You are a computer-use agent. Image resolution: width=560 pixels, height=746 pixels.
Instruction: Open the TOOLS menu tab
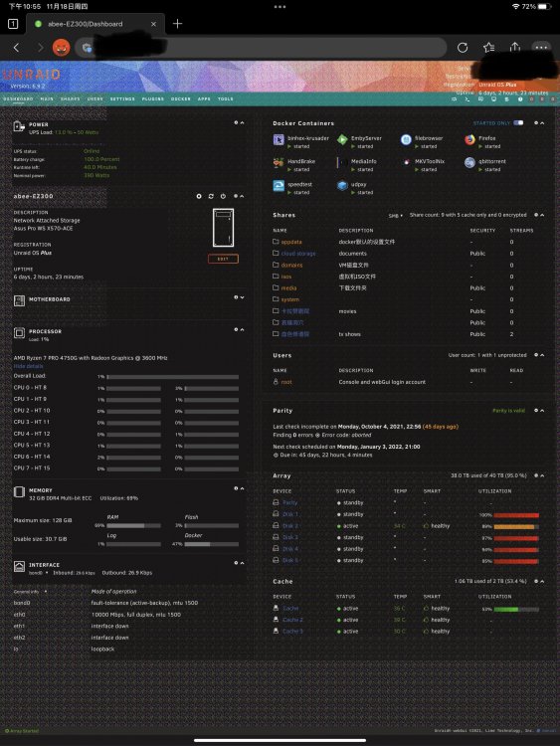tap(226, 98)
